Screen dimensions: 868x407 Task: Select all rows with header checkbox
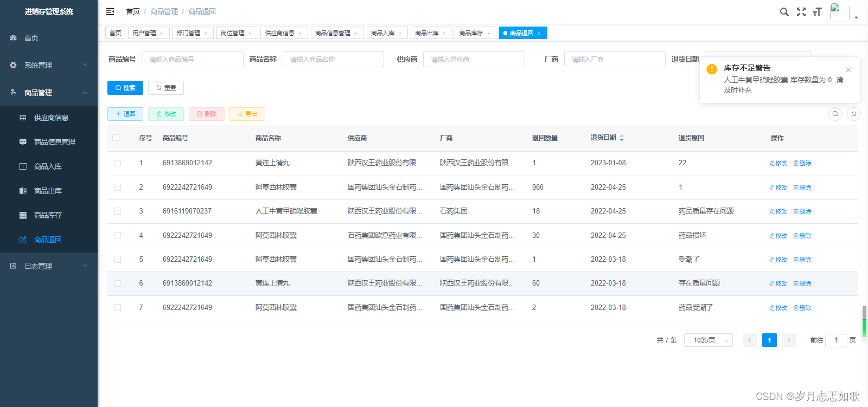click(116, 138)
